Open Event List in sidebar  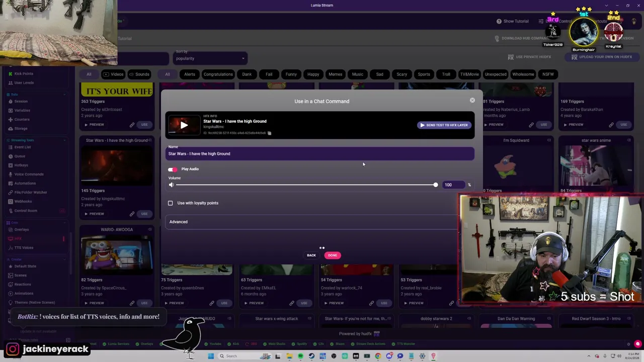[23, 147]
